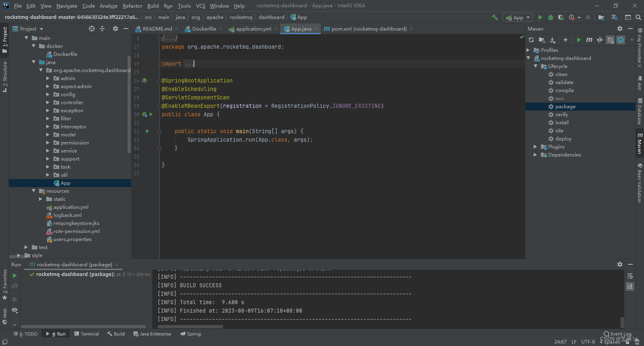Expand the folded import block
Screen dimensions: 644x346
[159, 64]
